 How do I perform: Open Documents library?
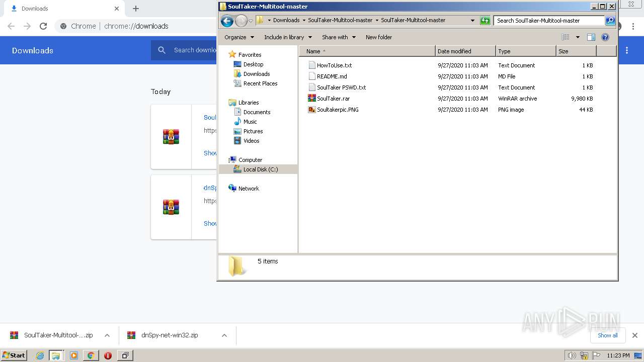pyautogui.click(x=257, y=112)
